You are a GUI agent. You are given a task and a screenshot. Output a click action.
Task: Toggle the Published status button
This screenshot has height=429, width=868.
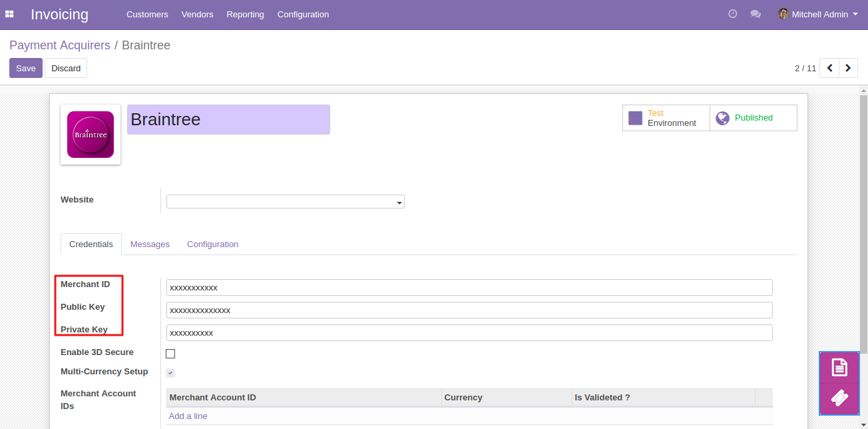coord(754,118)
